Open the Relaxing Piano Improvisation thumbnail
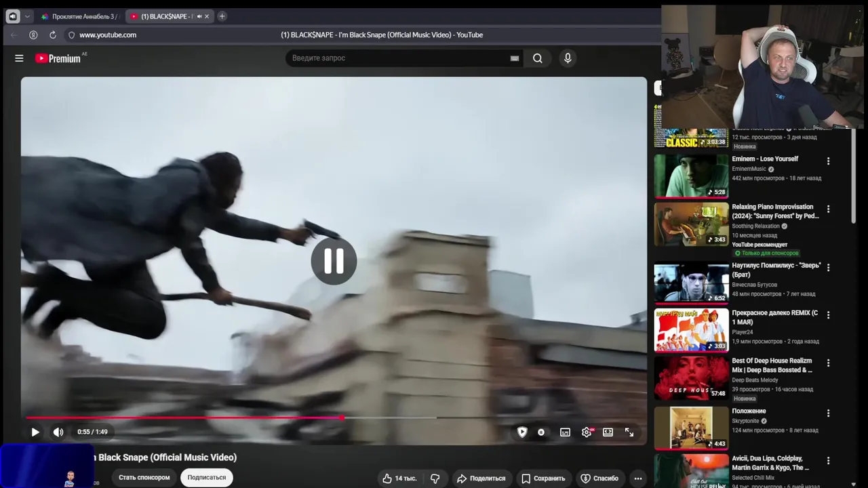 691,224
